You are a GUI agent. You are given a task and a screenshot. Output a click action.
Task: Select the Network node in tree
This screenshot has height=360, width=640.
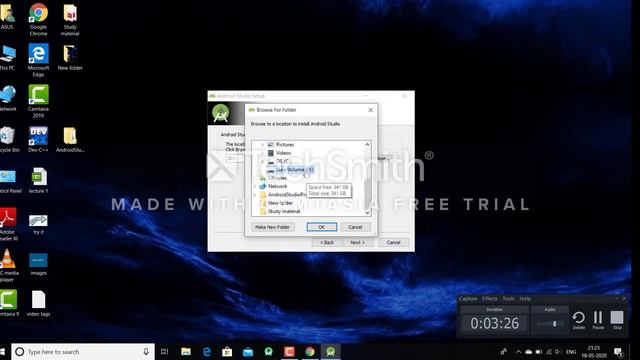273,186
